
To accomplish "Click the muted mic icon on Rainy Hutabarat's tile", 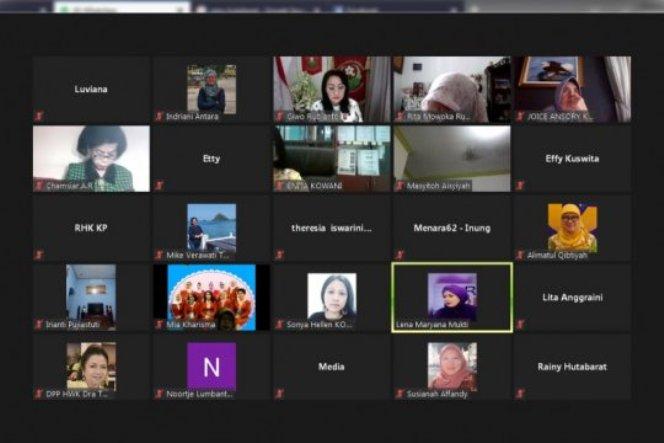I will click(520, 394).
